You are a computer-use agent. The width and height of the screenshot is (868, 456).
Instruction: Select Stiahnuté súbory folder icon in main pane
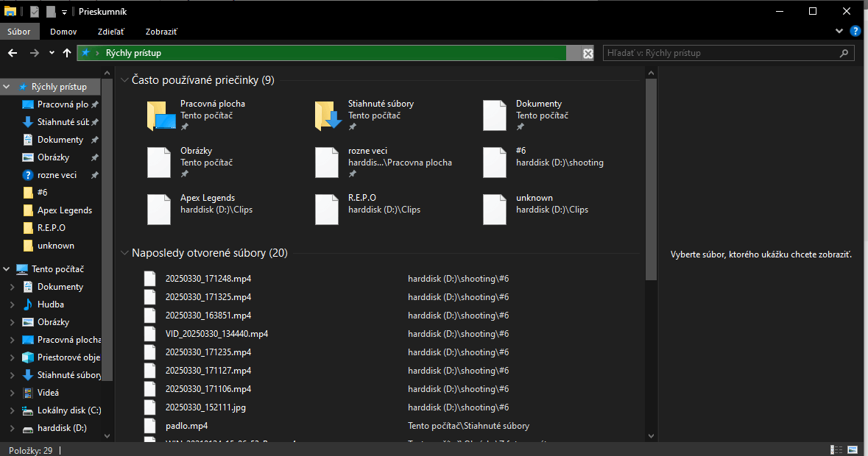(x=328, y=115)
